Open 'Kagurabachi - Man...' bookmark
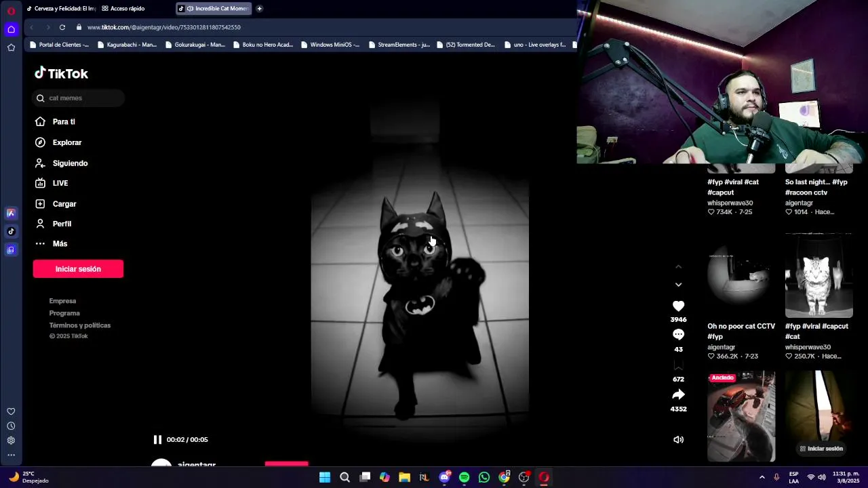 (127, 45)
